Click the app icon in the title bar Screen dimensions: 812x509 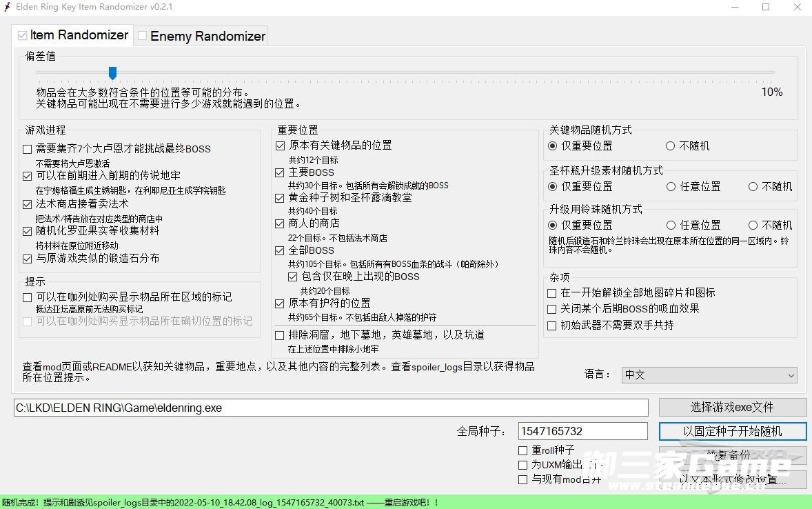[7, 7]
